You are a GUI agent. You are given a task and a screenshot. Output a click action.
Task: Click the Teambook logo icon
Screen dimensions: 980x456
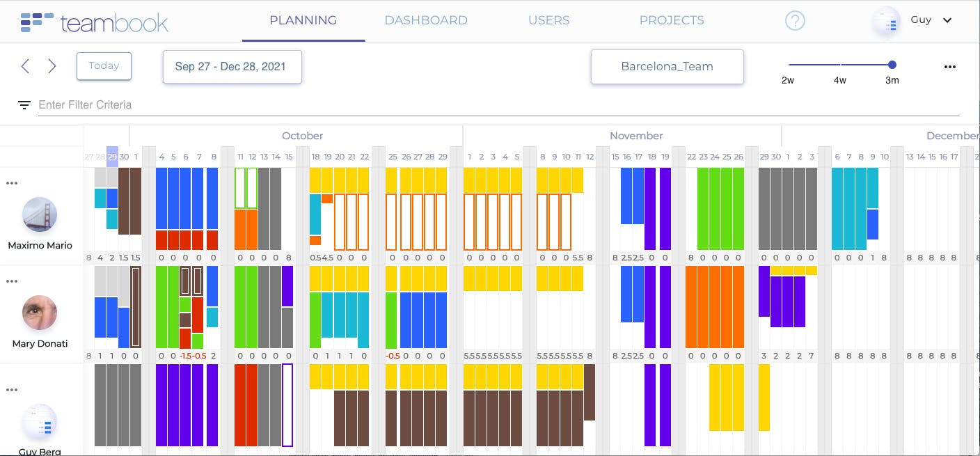[37, 22]
